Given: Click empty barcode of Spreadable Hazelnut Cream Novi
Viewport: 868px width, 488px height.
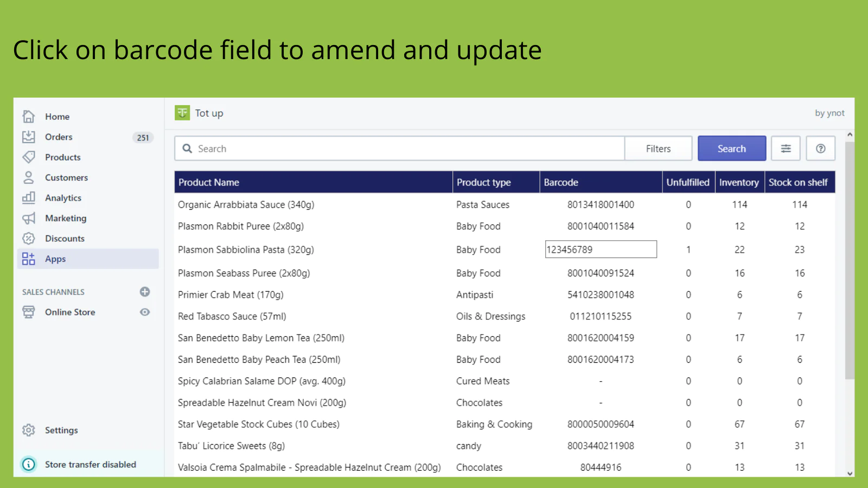Looking at the screenshot, I should pyautogui.click(x=601, y=403).
